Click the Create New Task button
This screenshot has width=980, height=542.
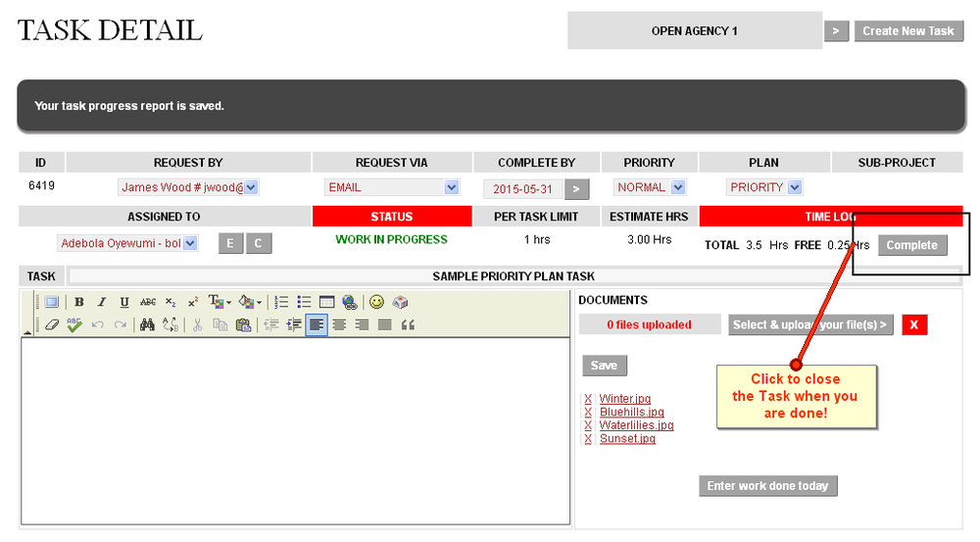pyautogui.click(x=907, y=31)
